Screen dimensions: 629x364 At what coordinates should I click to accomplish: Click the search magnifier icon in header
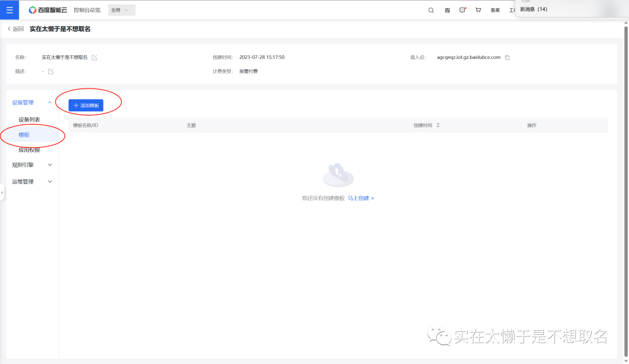tap(431, 10)
